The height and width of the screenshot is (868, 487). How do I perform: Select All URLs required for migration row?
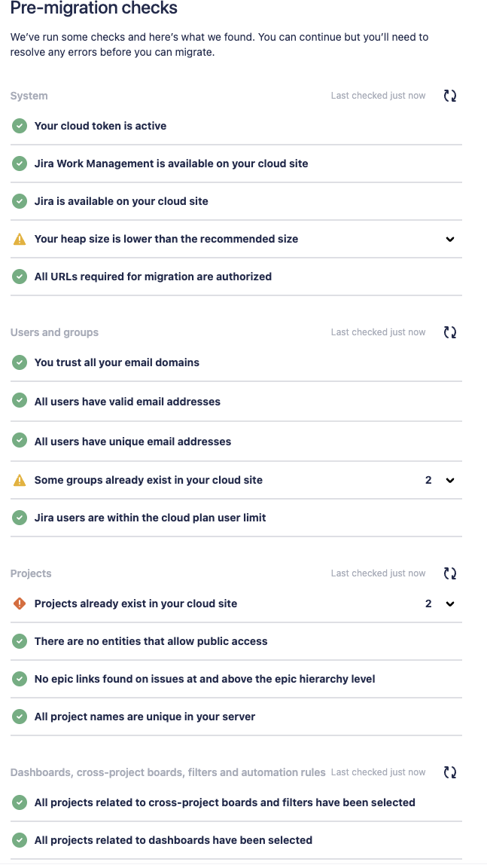click(236, 277)
